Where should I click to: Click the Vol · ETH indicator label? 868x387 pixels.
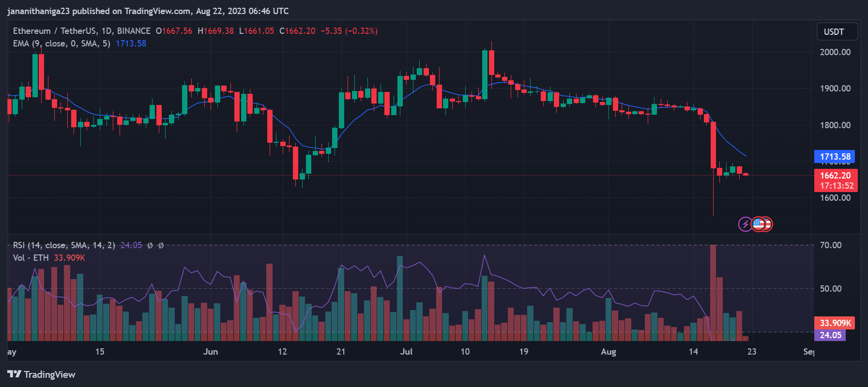pyautogui.click(x=31, y=258)
